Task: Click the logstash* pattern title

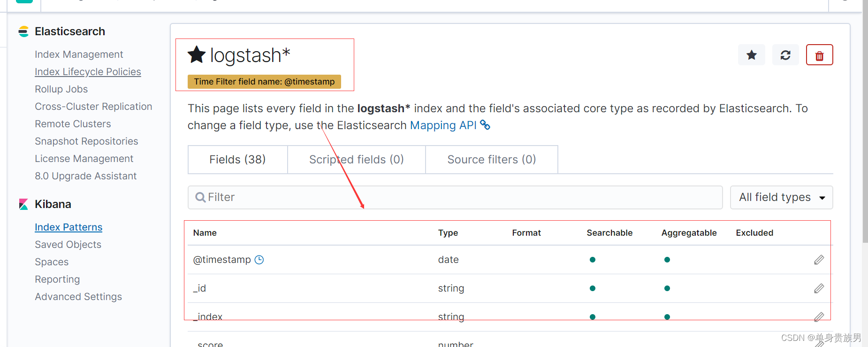Action: pyautogui.click(x=250, y=55)
